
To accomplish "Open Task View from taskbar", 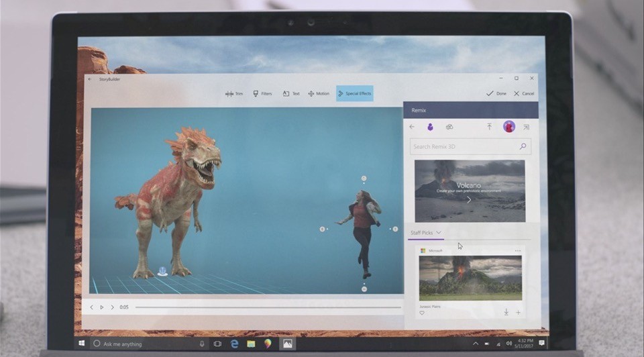I will (217, 344).
